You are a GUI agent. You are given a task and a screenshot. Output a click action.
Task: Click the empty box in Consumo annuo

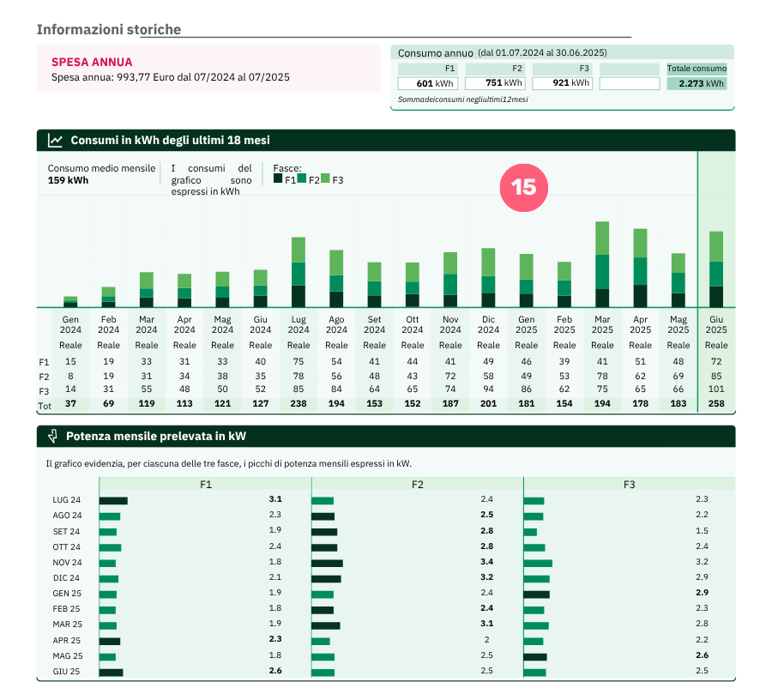[629, 84]
